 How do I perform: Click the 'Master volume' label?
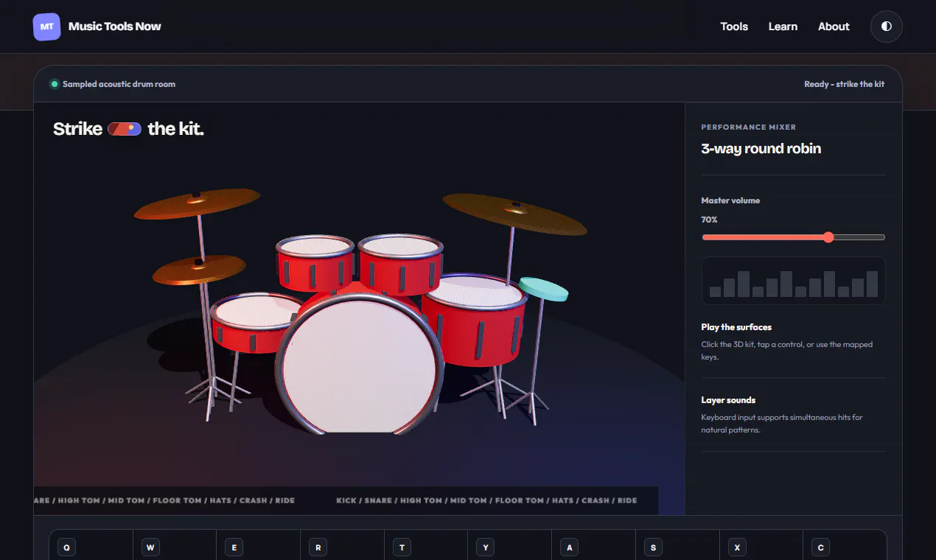(730, 200)
